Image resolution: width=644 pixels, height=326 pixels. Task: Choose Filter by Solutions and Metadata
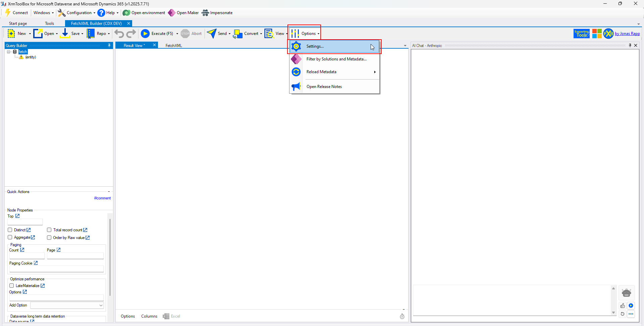(334, 59)
